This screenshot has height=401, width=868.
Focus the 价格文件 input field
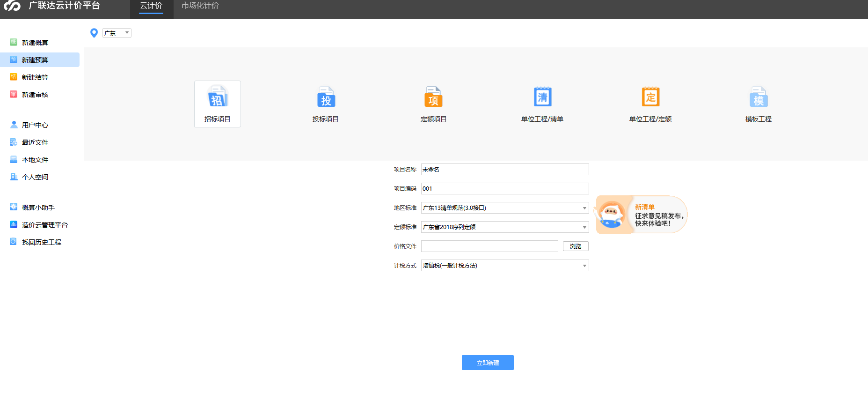click(x=489, y=246)
